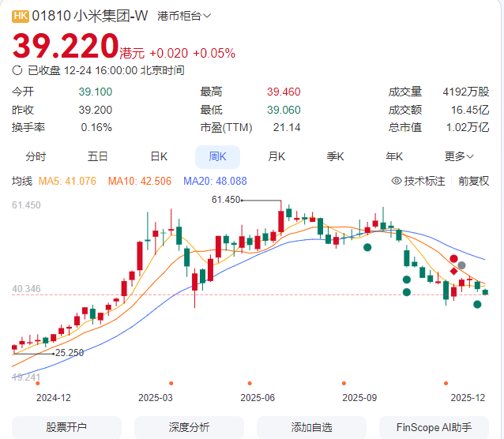Toggle the 技术标注 eye icon
Screen dimensions: 504x439
pos(397,181)
